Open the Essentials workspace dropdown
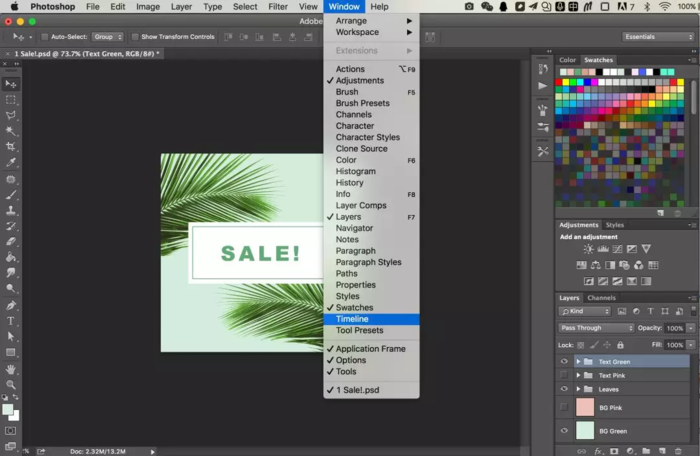The height and width of the screenshot is (456, 700). pyautogui.click(x=658, y=37)
